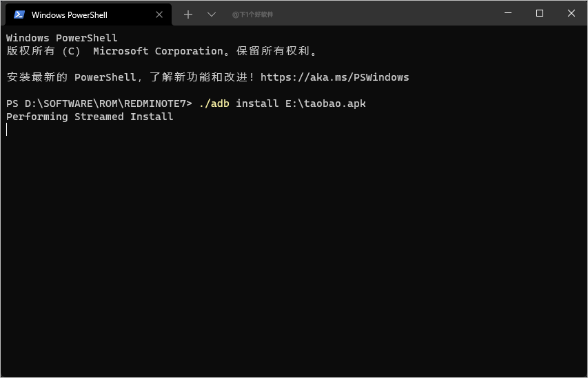Click the word install in the command

[x=257, y=103]
